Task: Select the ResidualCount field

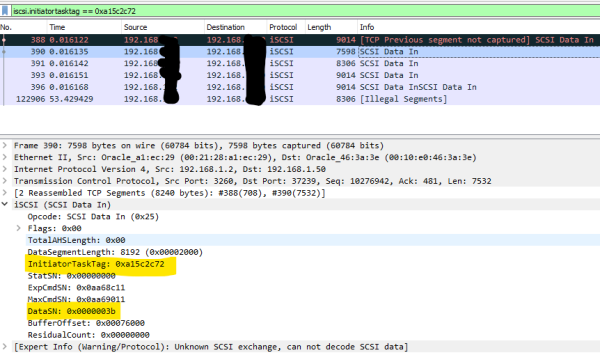Action: pyautogui.click(x=88, y=335)
